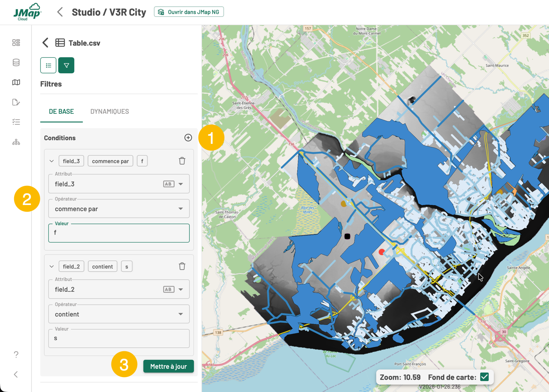Click the Mettre à jour button
This screenshot has width=549, height=392.
point(168,367)
